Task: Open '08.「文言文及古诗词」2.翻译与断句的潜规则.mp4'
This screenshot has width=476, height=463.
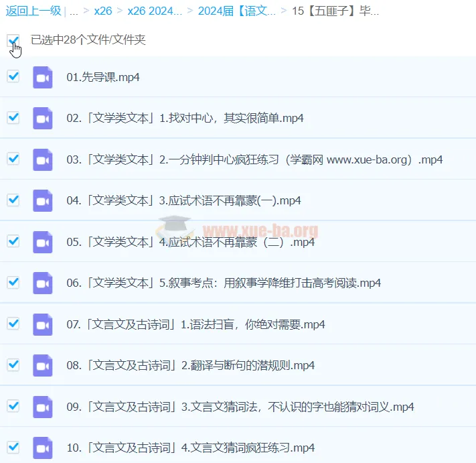Action: click(191, 365)
